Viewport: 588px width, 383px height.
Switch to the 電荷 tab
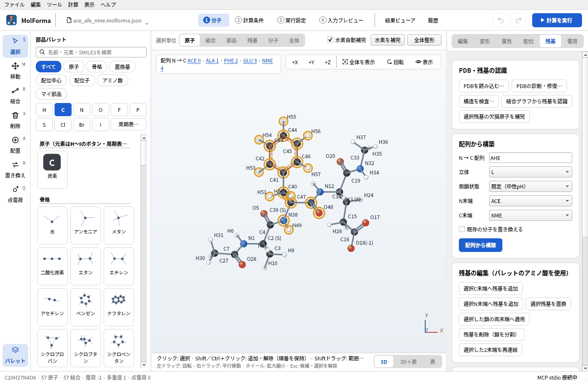pos(572,41)
